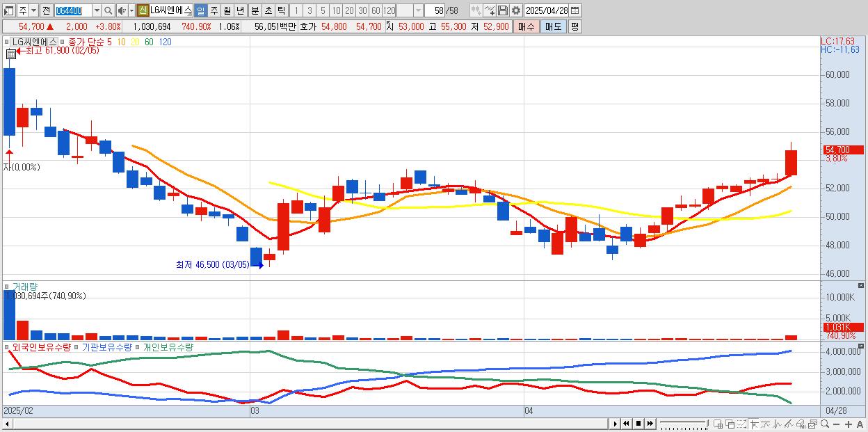Click the rewind button in bottom toolbar
Viewport: 868px width, 432px height.
pos(626,424)
